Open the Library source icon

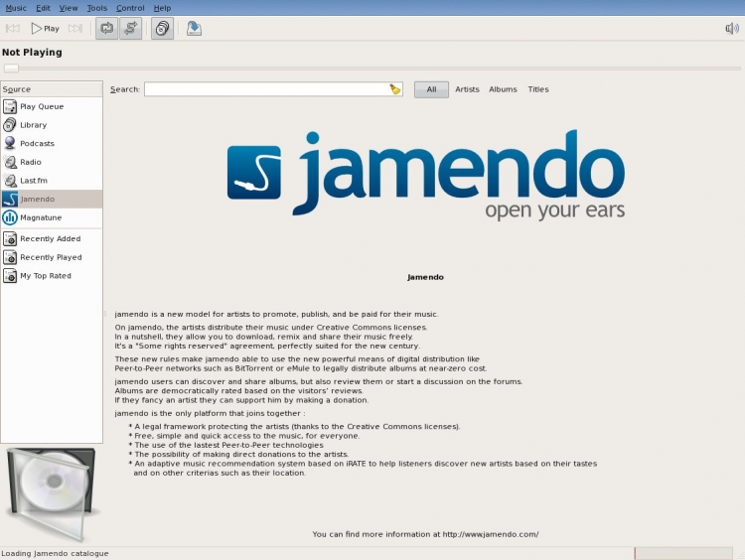10,125
